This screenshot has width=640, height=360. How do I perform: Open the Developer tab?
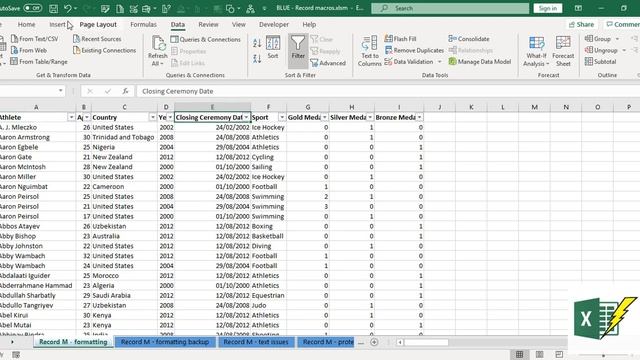click(274, 24)
